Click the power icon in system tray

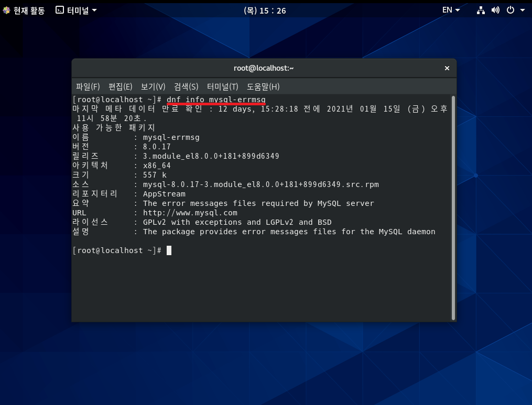click(x=511, y=10)
